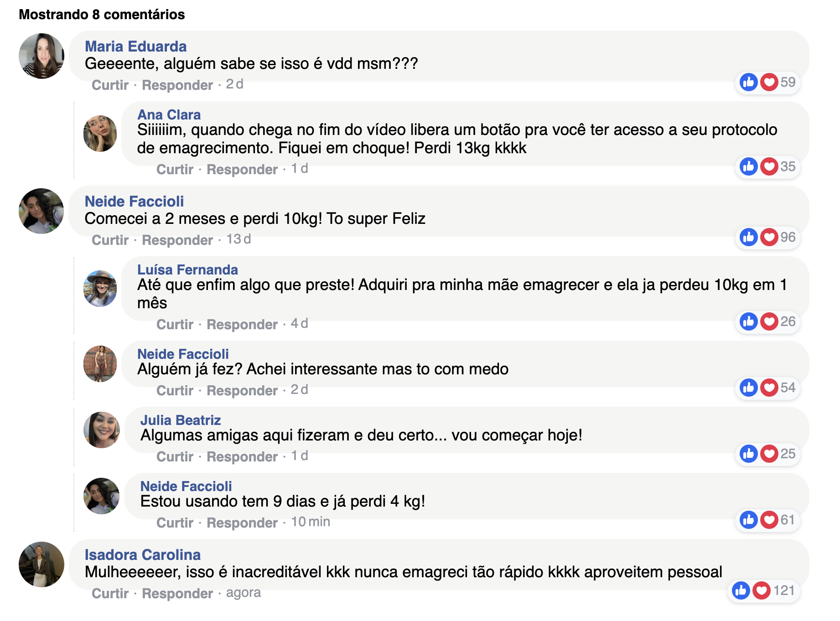This screenshot has height=621, width=840.
Task: Click Luísa Fernanda's avatar with hat
Action: pyautogui.click(x=100, y=289)
